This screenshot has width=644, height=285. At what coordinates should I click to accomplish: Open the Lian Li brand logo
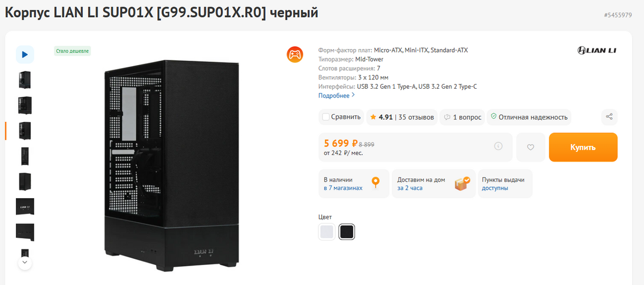597,51
